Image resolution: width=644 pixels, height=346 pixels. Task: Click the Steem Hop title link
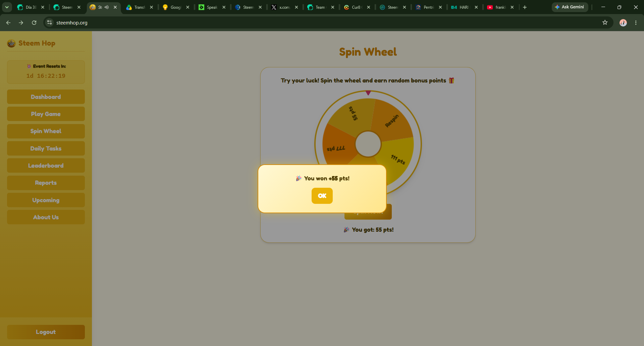37,43
